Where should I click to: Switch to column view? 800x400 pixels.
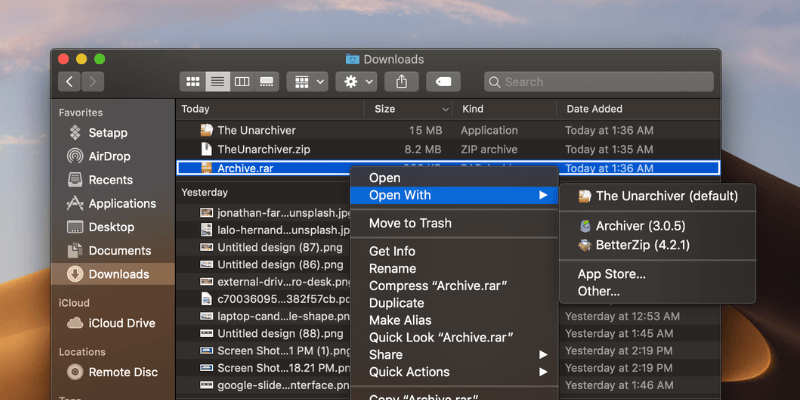pyautogui.click(x=242, y=82)
